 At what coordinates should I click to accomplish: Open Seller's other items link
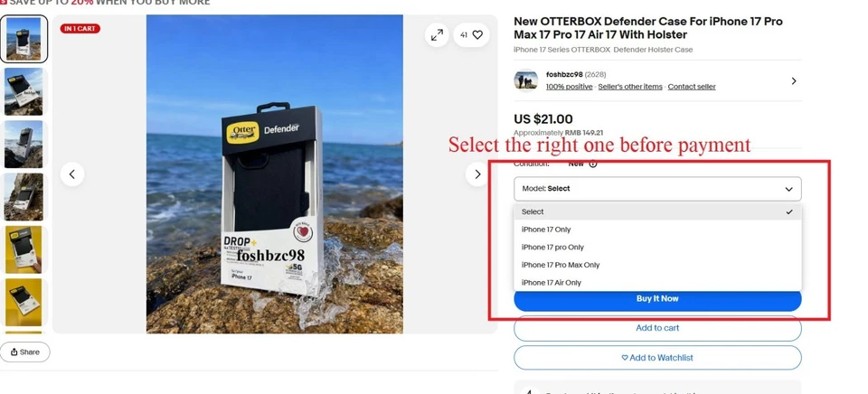pyautogui.click(x=630, y=87)
